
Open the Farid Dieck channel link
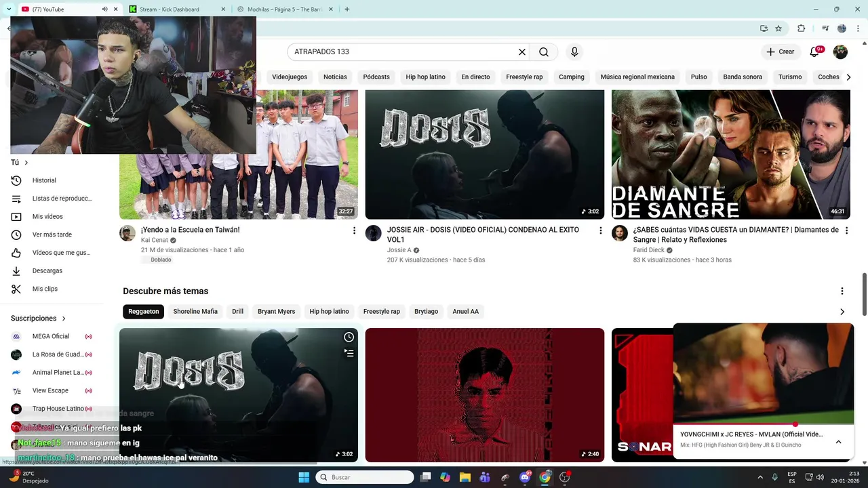click(649, 250)
